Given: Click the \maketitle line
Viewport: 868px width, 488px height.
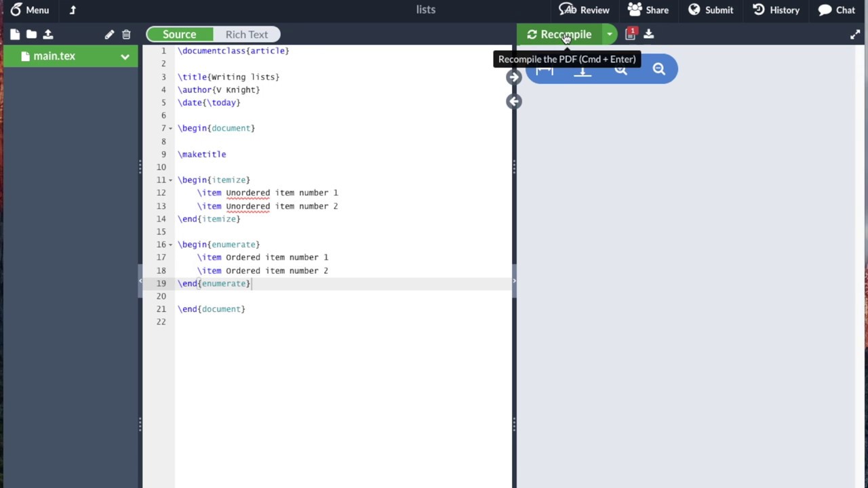Looking at the screenshot, I should [202, 154].
